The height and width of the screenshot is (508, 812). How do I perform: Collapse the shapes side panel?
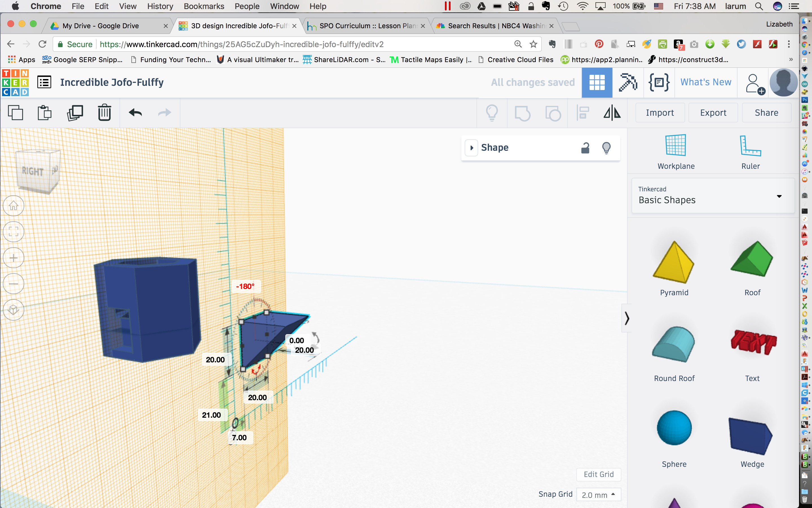(x=626, y=318)
